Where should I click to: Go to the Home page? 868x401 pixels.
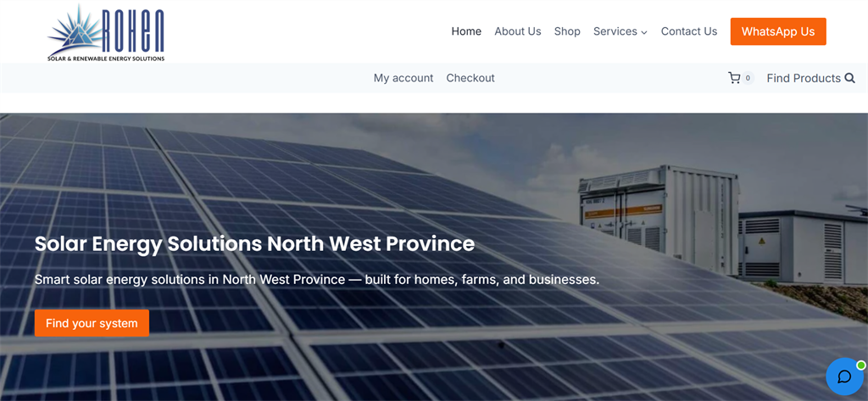click(466, 31)
